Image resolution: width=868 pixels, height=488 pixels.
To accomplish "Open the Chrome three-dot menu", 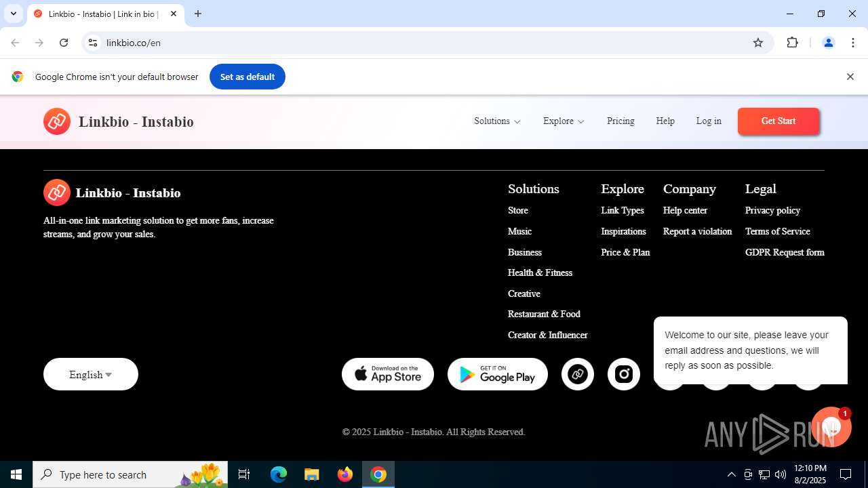I will click(853, 43).
